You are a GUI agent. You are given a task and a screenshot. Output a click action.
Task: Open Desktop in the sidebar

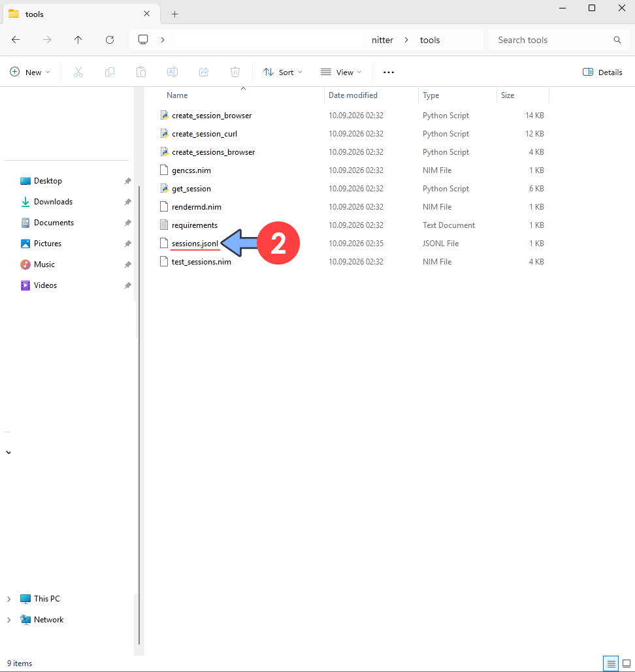click(48, 181)
